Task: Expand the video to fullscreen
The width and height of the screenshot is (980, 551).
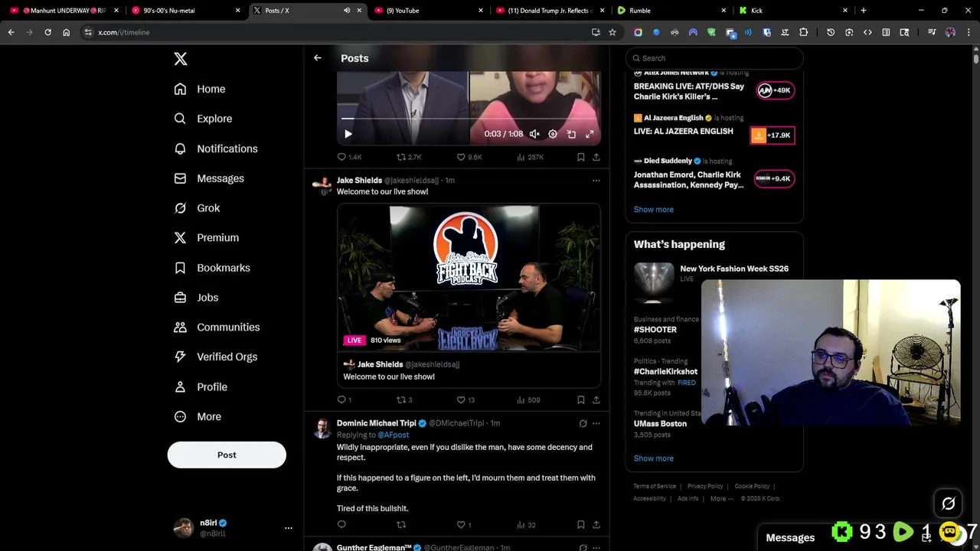Action: pyautogui.click(x=590, y=134)
